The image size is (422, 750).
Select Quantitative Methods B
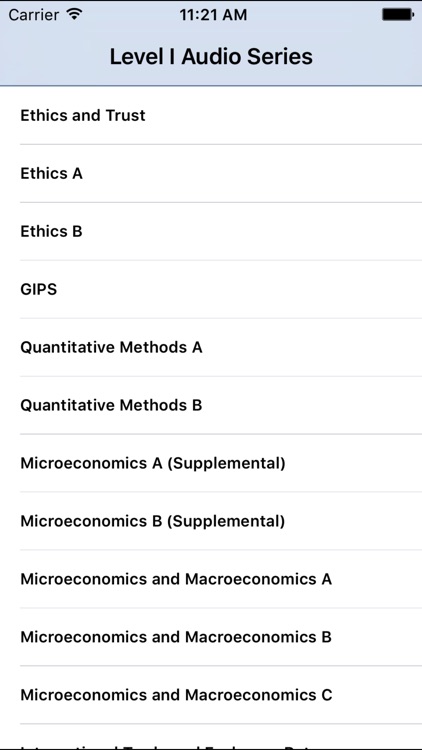point(211,405)
